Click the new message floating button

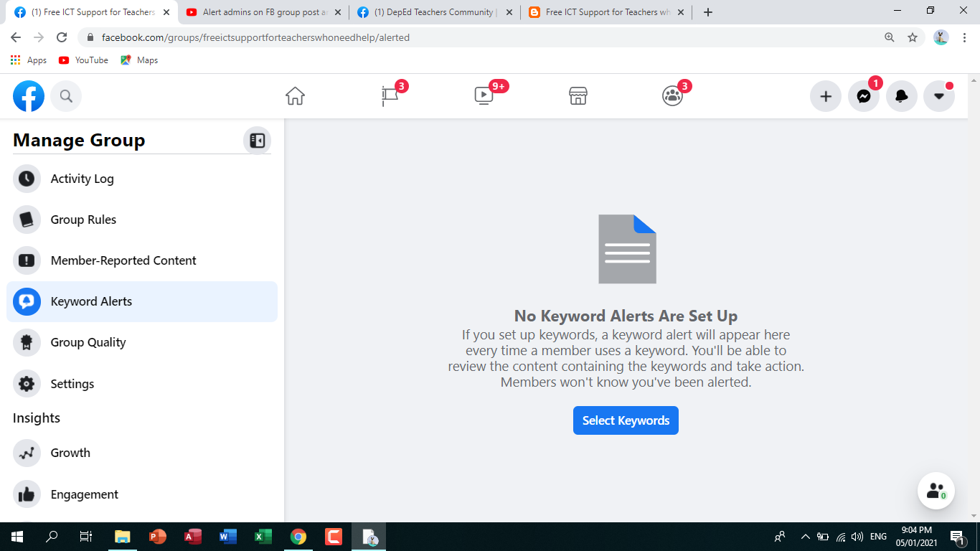pos(936,491)
